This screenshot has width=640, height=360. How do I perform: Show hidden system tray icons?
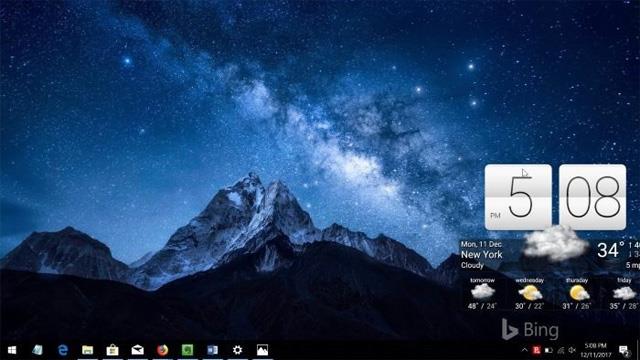pos(524,350)
